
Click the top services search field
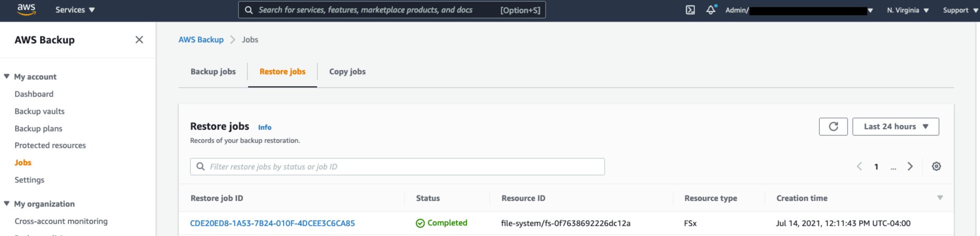[392, 10]
